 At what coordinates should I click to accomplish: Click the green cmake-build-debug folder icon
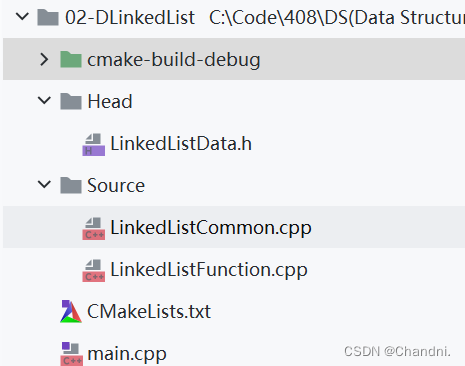(71, 59)
